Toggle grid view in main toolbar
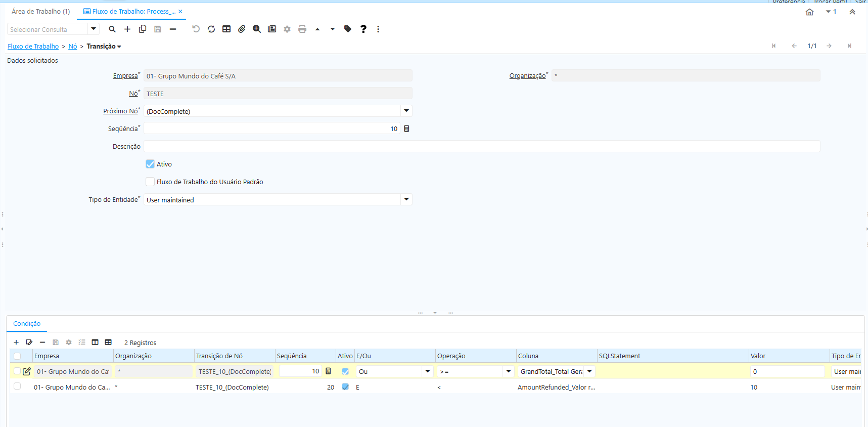The width and height of the screenshot is (868, 427). click(x=226, y=29)
